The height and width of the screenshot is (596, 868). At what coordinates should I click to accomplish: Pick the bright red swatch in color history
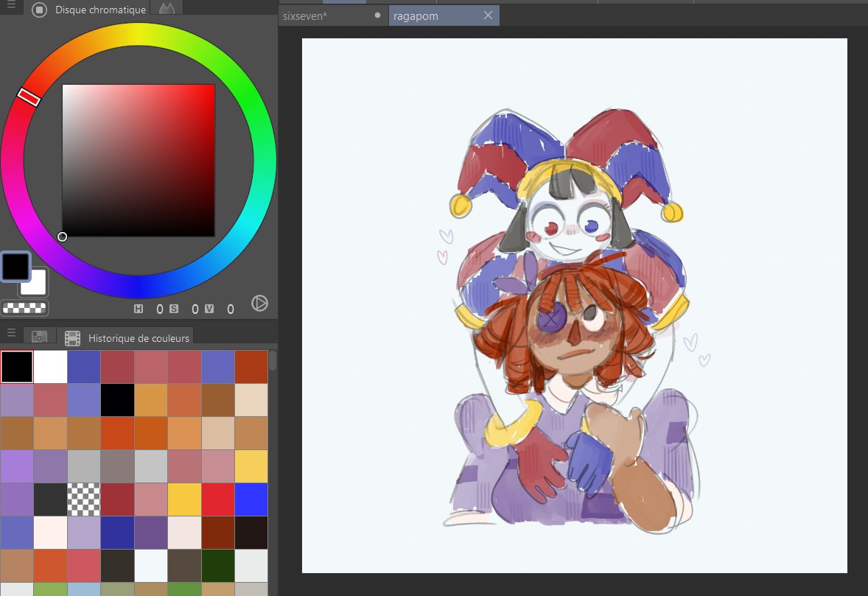pyautogui.click(x=218, y=499)
